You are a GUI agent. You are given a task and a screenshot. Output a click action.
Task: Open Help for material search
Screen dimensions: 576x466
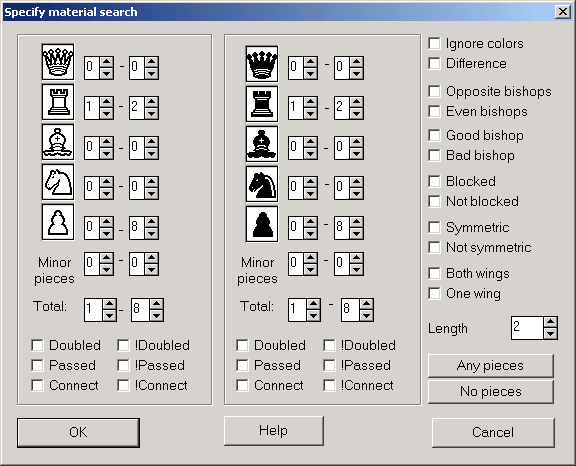click(274, 431)
